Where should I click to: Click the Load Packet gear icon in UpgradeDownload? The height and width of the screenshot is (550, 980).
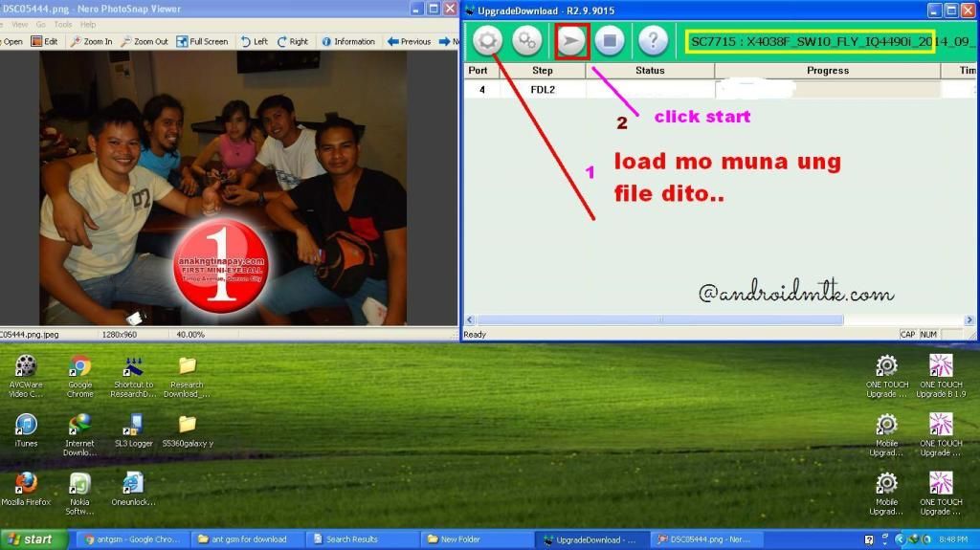pos(487,41)
